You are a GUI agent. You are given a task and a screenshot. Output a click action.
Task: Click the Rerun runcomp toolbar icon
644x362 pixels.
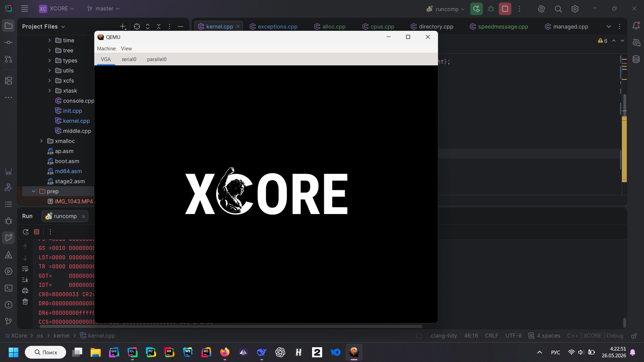[476, 9]
